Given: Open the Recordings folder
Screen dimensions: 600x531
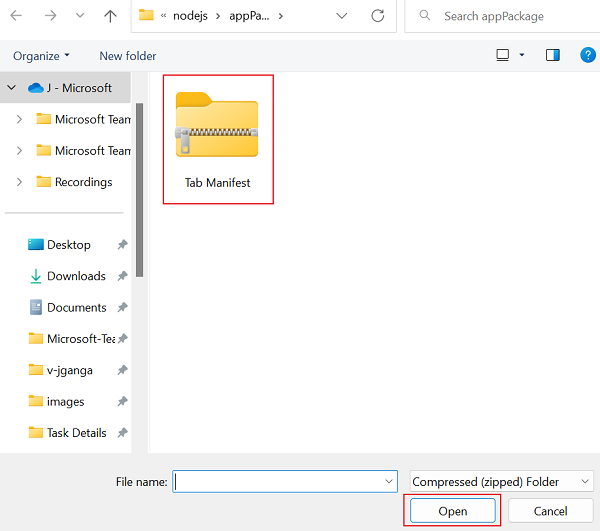Looking at the screenshot, I should pyautogui.click(x=74, y=182).
